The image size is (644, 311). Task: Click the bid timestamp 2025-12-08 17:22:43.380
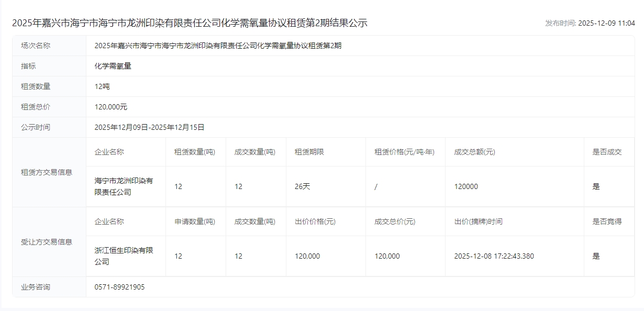click(x=494, y=256)
